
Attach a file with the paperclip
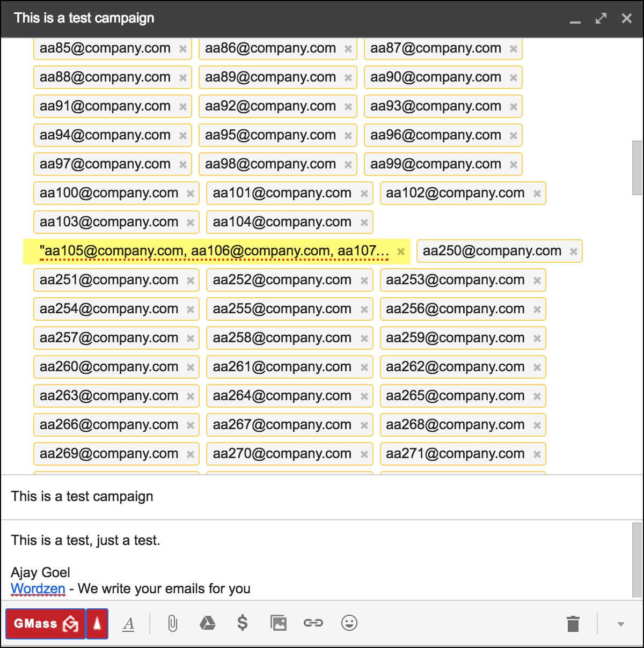tap(172, 623)
